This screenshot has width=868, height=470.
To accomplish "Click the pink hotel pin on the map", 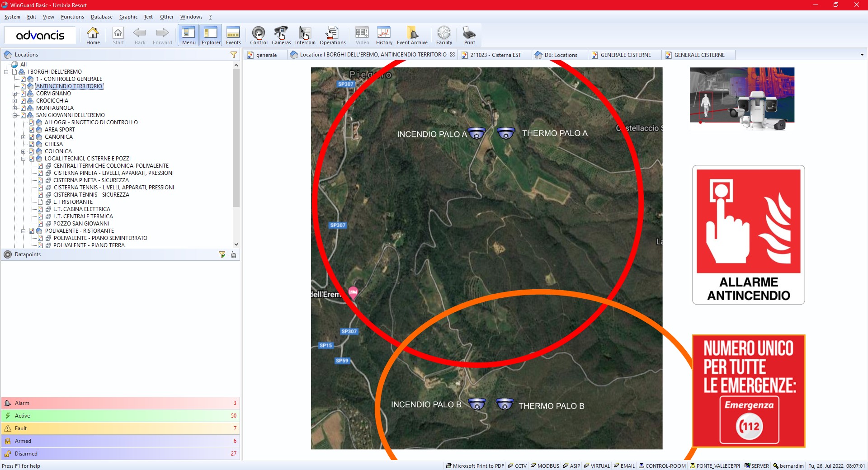I will [353, 293].
